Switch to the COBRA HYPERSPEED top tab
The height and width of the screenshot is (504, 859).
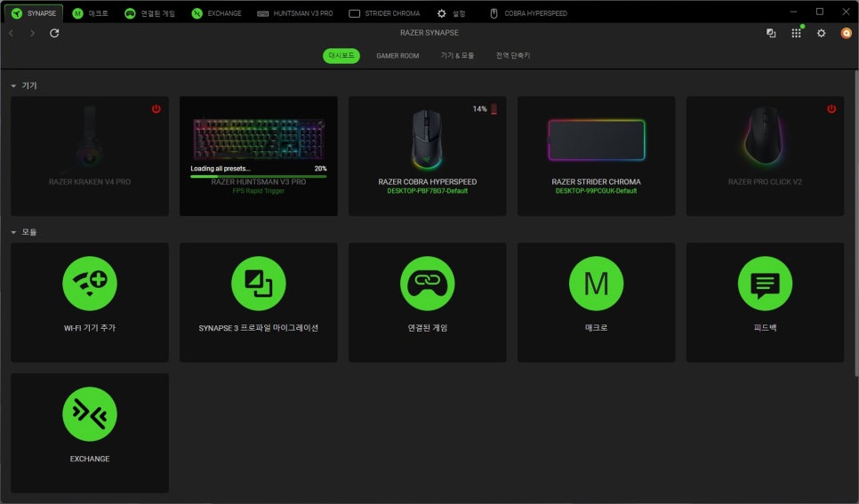528,13
